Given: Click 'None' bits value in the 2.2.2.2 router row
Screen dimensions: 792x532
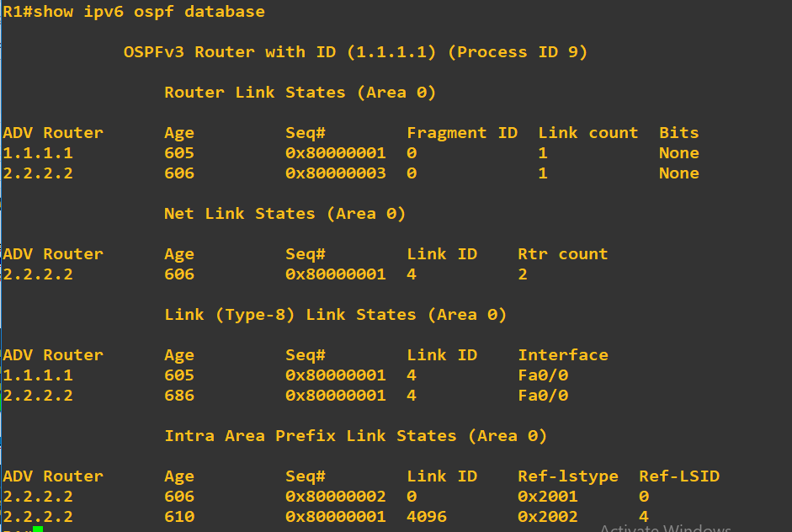Looking at the screenshot, I should tap(679, 173).
